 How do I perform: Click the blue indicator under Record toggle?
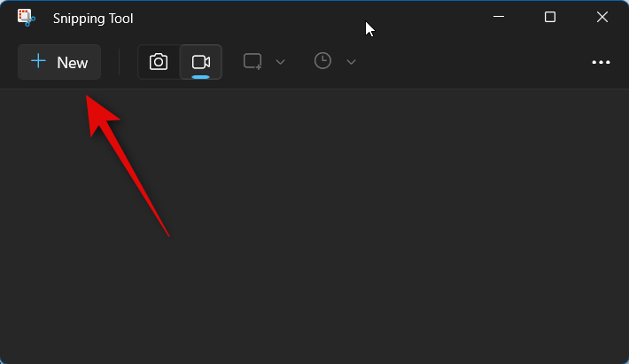click(200, 76)
